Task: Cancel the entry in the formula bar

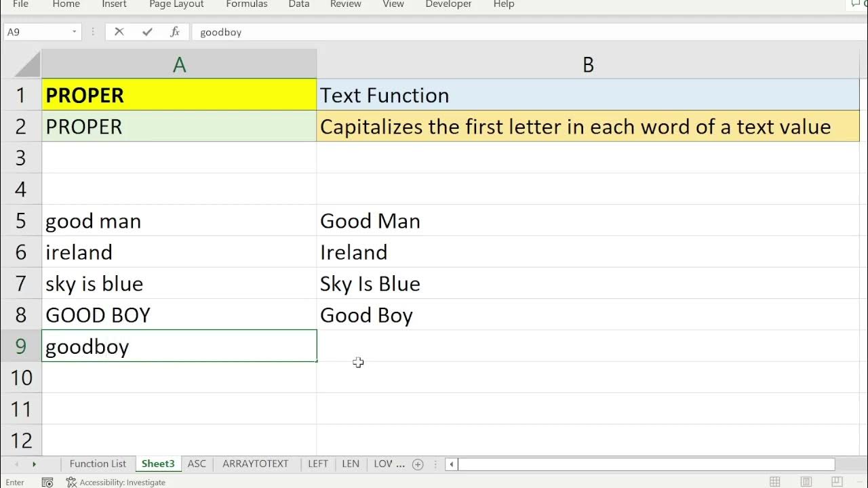Action: click(119, 32)
